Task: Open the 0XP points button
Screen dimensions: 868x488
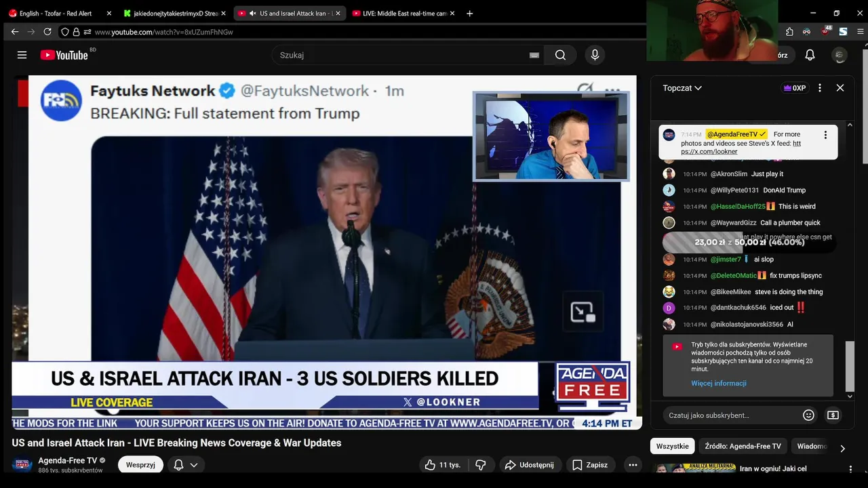Action: [794, 88]
